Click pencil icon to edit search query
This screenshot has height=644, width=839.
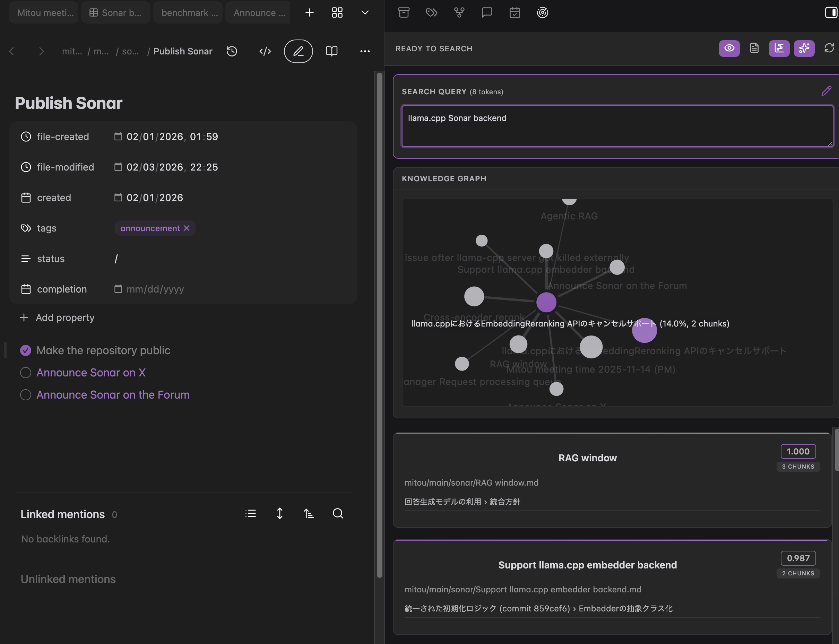[x=826, y=91]
